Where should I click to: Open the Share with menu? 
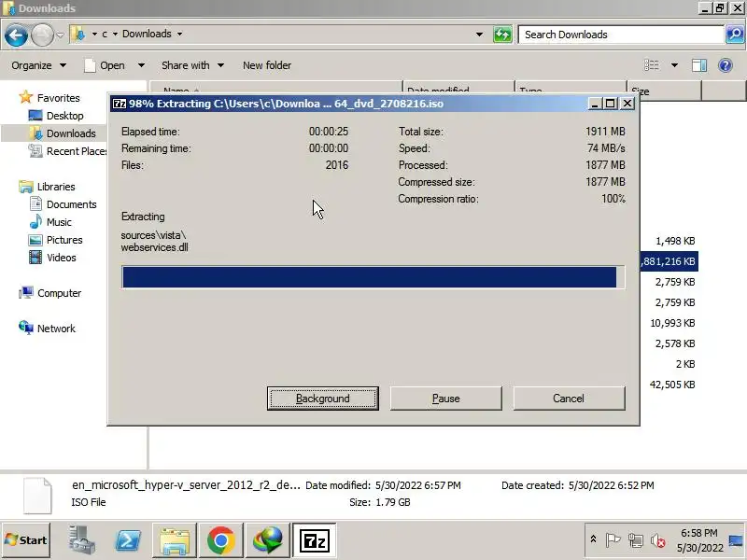192,65
